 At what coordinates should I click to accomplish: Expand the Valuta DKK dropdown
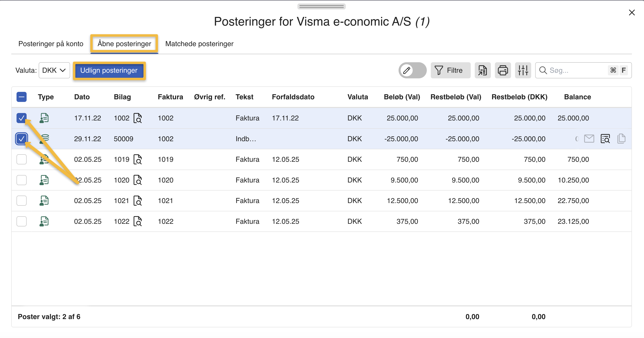[x=54, y=70]
